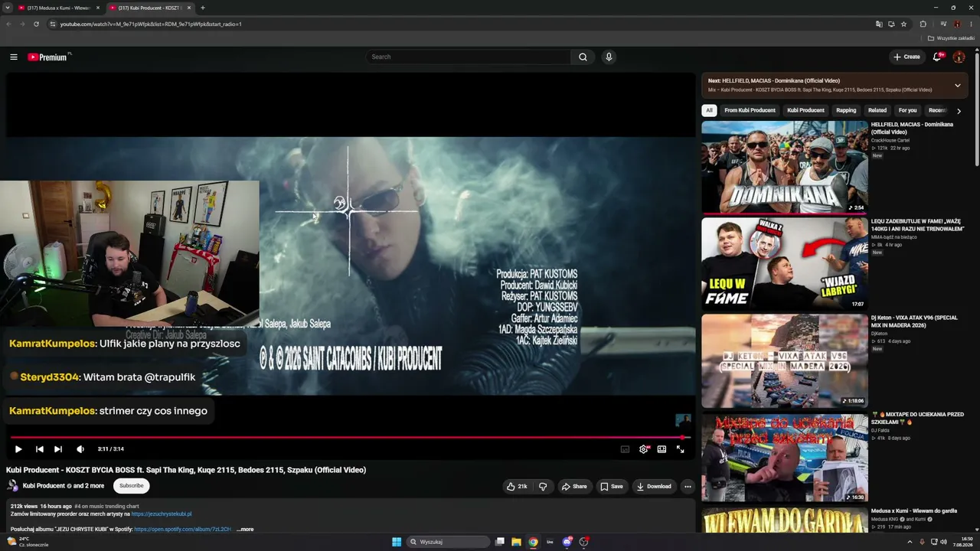
Task: Open jezuchrystekubi.pl merch link
Action: click(x=162, y=514)
